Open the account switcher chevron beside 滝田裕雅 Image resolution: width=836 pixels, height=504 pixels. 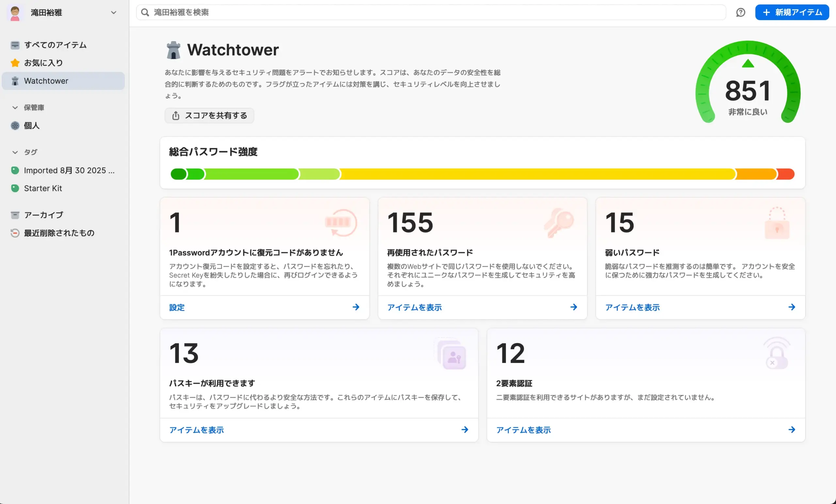114,12
